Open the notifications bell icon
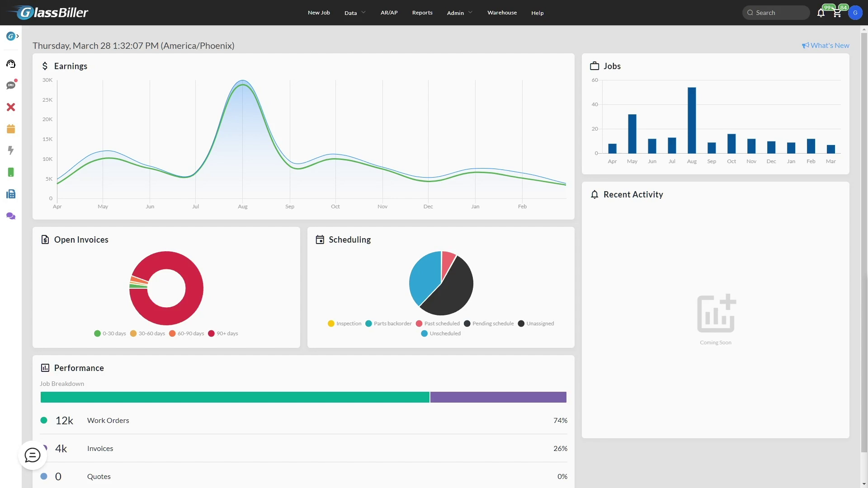Viewport: 868px width, 488px height. [821, 13]
